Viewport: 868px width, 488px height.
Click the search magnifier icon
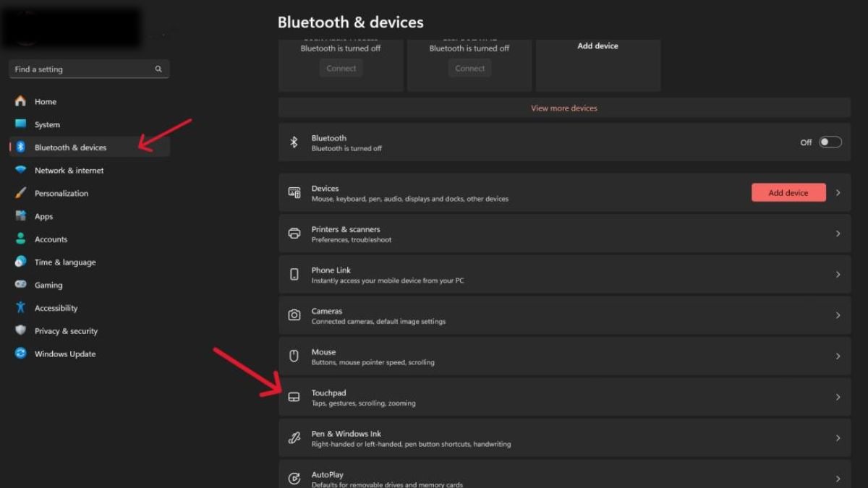coord(158,69)
